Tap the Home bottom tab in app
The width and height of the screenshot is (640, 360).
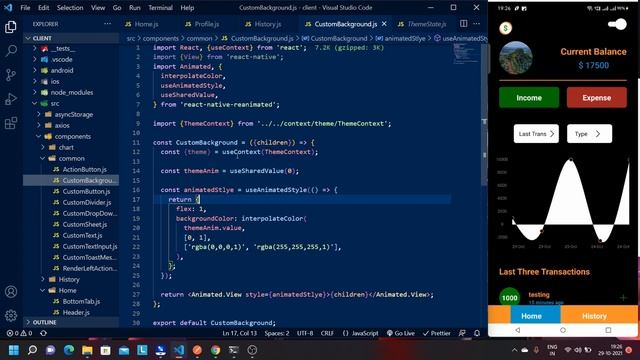(536, 316)
